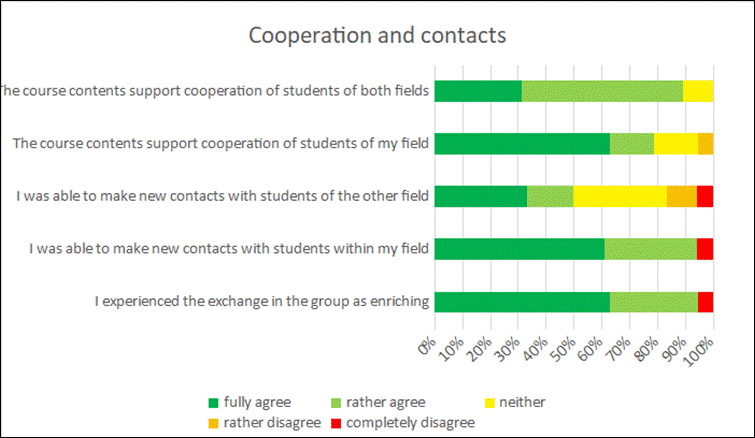Click the "exchange in the group as enriching" axis label
755x438 pixels.
pyautogui.click(x=262, y=301)
